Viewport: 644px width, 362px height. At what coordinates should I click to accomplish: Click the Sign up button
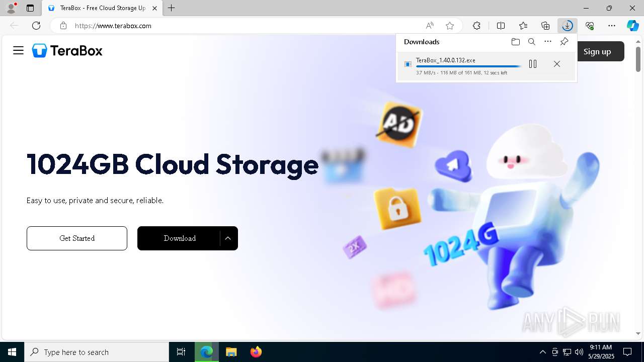(597, 51)
